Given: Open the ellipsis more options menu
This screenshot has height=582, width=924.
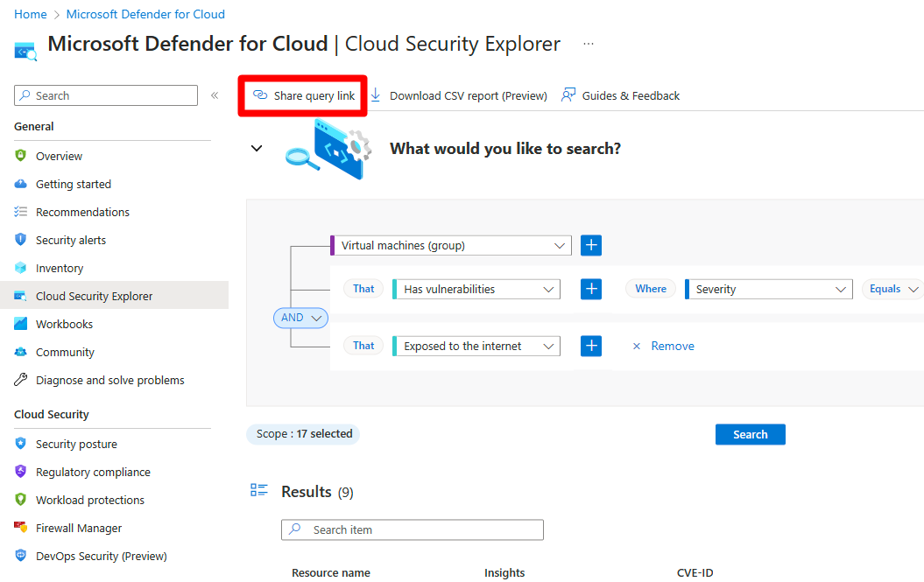Looking at the screenshot, I should click(588, 44).
